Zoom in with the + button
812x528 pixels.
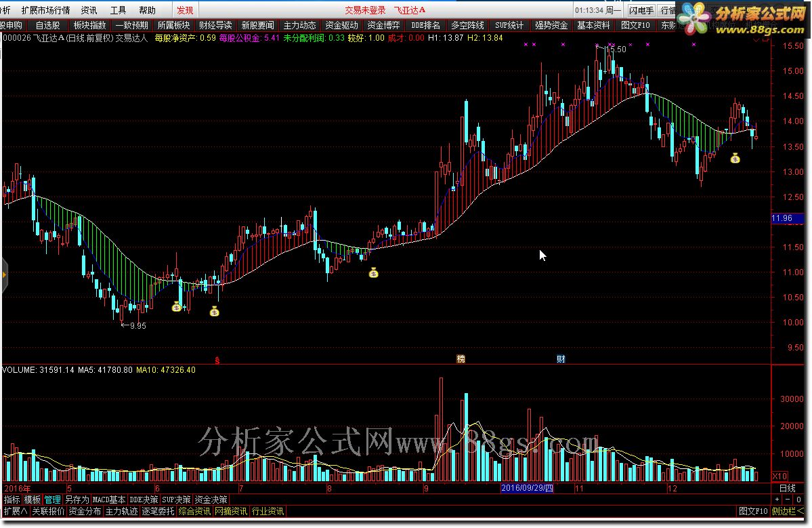pyautogui.click(x=777, y=500)
